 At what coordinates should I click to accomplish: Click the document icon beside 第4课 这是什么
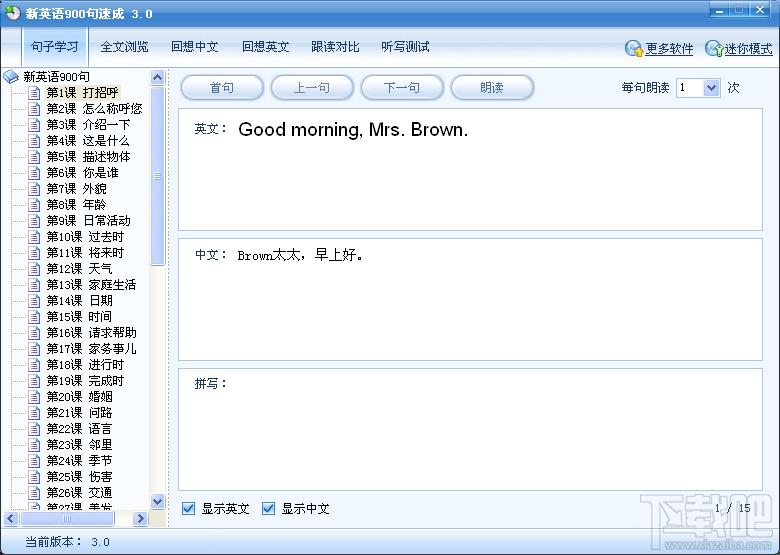[34, 141]
